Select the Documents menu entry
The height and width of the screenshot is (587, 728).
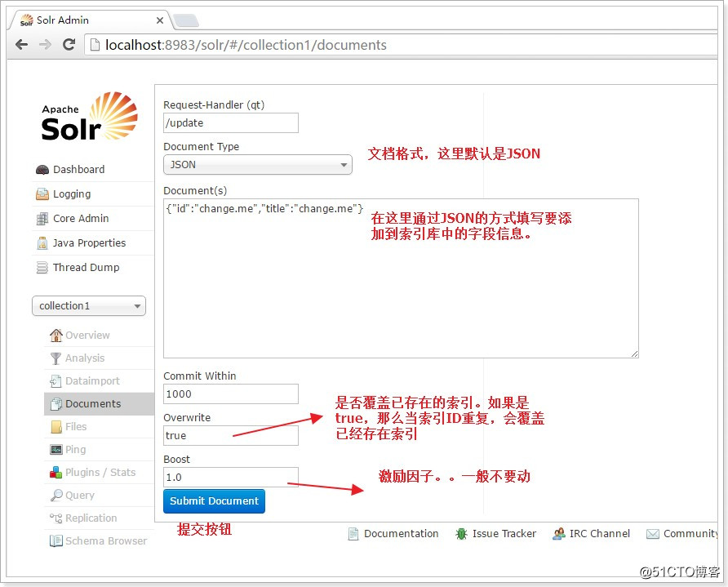pos(99,403)
